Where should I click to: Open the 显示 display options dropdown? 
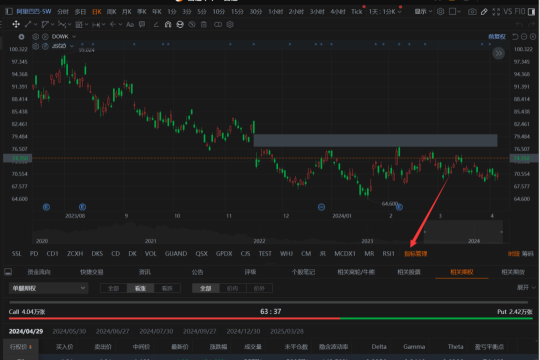(423, 12)
